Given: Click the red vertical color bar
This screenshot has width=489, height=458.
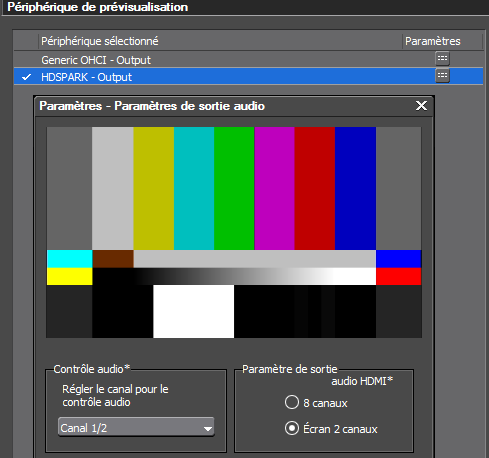Looking at the screenshot, I should (x=315, y=188).
